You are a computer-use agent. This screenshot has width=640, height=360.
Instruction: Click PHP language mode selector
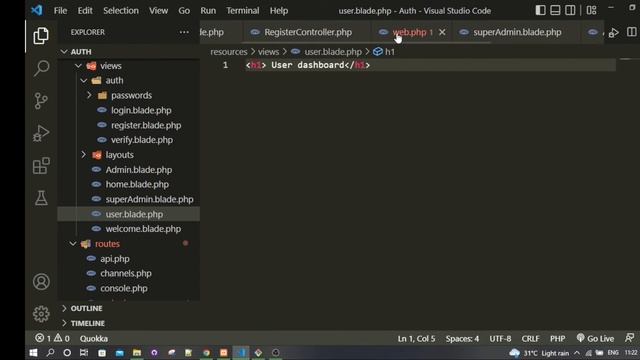[558, 339]
